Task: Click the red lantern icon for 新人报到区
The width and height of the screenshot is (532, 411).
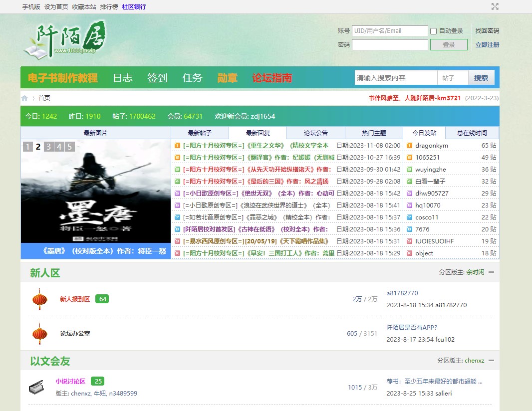Action: pyautogui.click(x=39, y=299)
